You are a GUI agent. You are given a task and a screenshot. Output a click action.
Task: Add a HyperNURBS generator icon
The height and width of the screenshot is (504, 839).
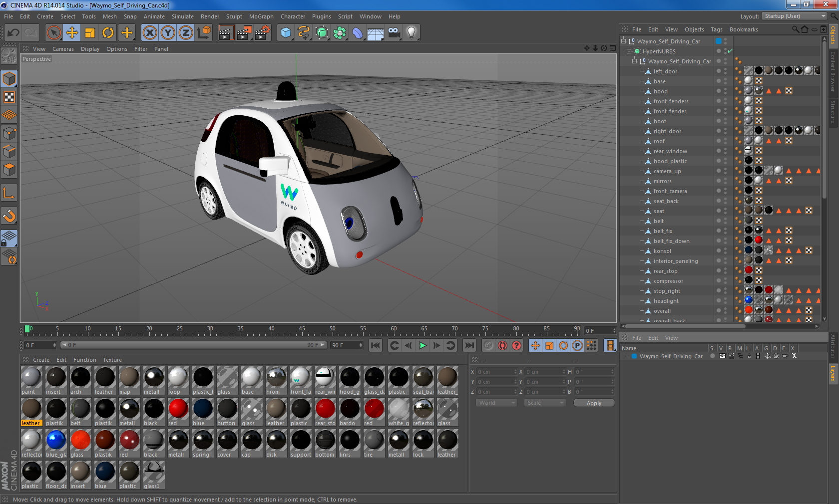[x=322, y=33]
